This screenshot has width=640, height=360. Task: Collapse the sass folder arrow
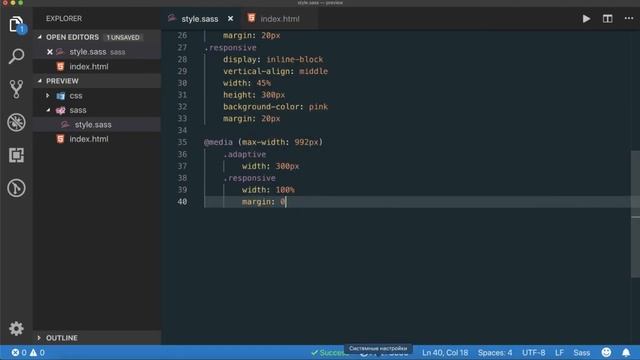coord(48,110)
